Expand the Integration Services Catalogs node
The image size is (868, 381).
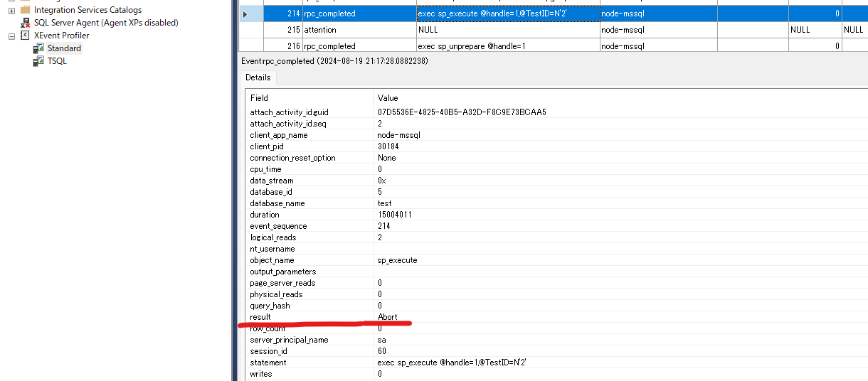click(11, 10)
